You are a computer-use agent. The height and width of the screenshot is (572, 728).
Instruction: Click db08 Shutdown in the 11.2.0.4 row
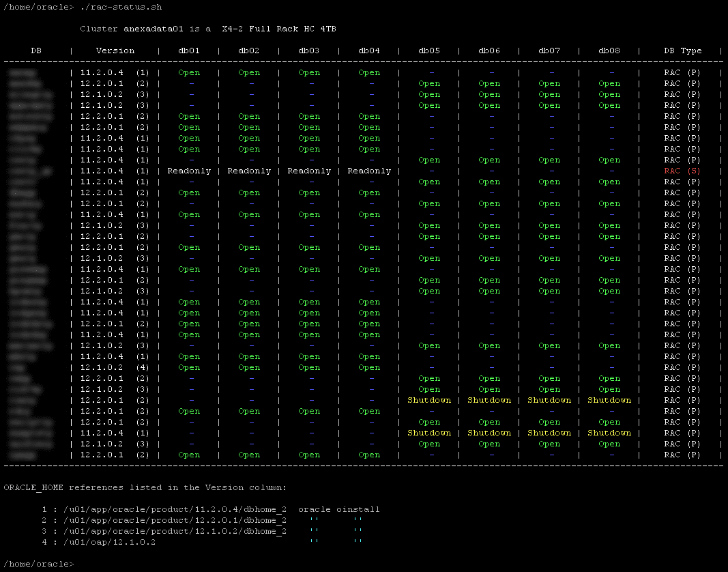(x=609, y=433)
